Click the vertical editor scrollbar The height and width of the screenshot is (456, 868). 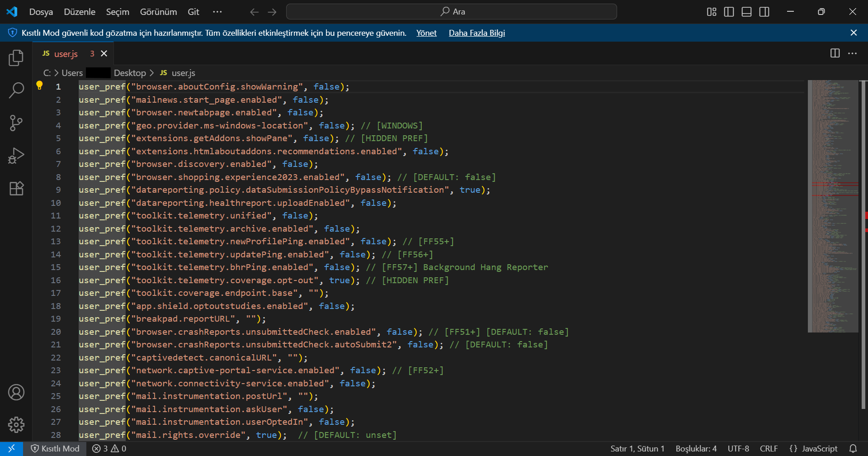[x=863, y=244]
